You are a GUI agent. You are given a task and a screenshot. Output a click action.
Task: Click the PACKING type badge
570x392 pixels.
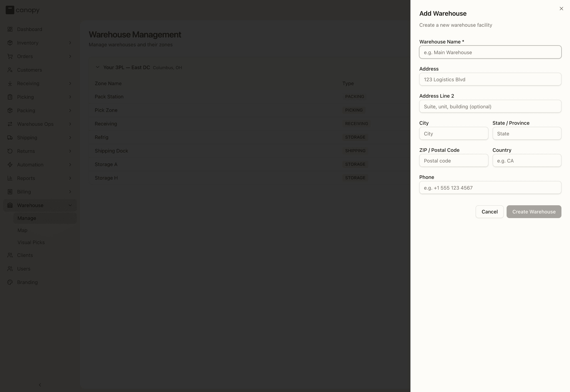click(354, 97)
